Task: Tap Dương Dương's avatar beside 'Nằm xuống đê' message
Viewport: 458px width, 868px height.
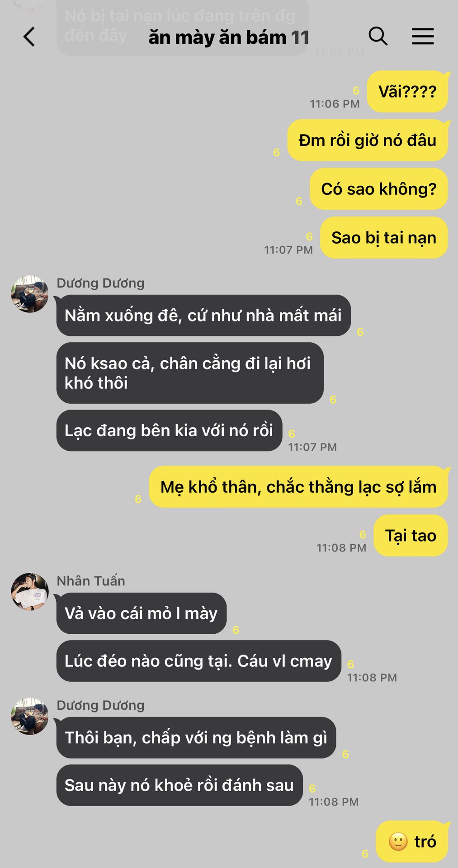Action: 30,293
